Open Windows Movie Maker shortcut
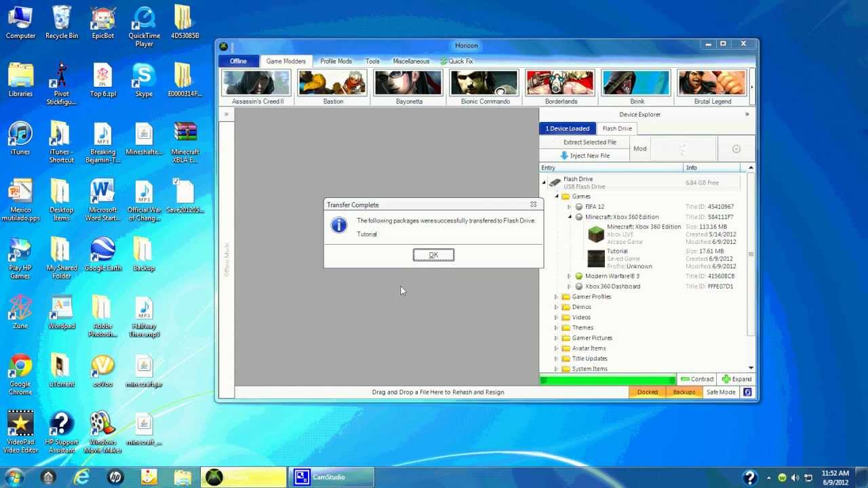The image size is (868, 488). [x=102, y=433]
